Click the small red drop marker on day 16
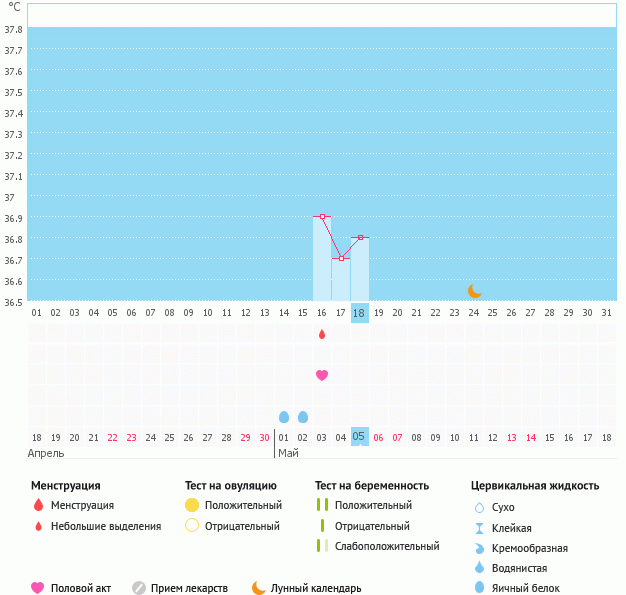This screenshot has height=595, width=626. pos(322,334)
